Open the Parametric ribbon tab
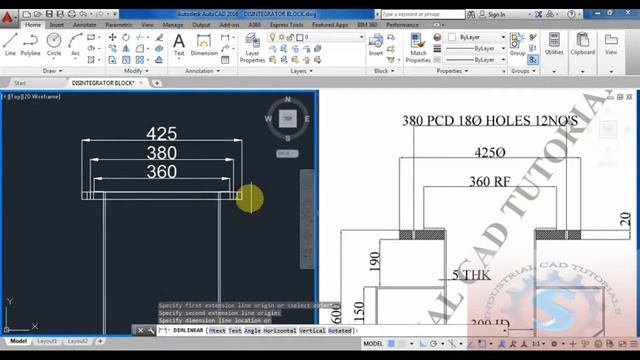 pos(118,25)
